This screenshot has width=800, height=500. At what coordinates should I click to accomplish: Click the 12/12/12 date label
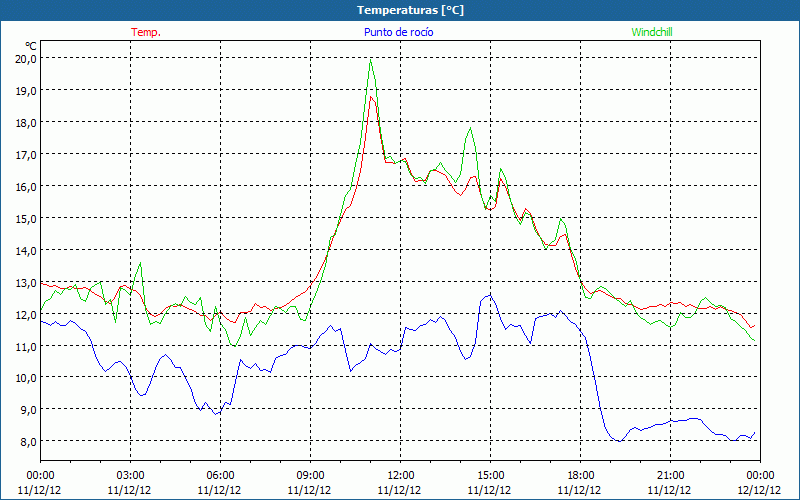[759, 490]
